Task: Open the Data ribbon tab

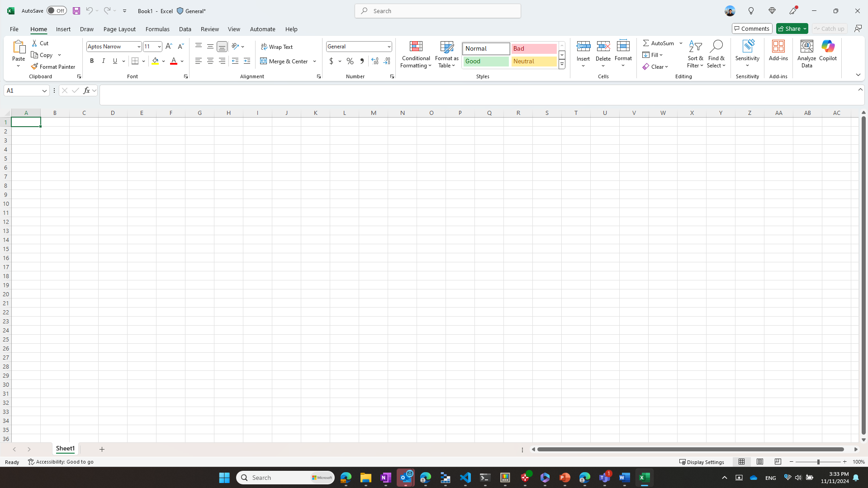Action: tap(185, 29)
